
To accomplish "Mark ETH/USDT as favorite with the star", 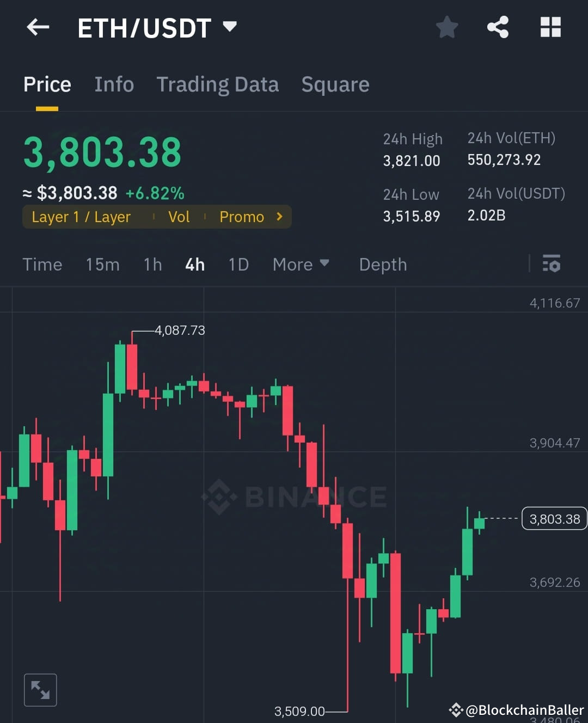I will click(x=446, y=27).
